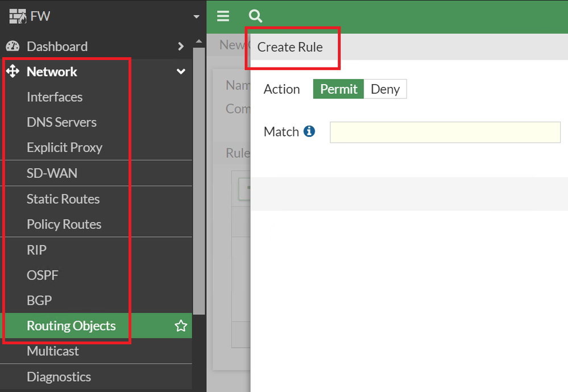Expand the Dashboard menu chevron
The height and width of the screenshot is (392, 568).
click(181, 47)
